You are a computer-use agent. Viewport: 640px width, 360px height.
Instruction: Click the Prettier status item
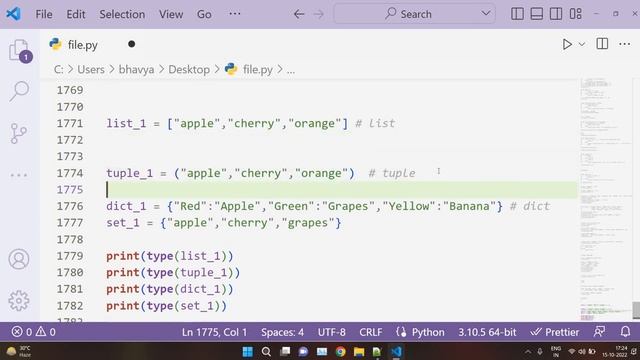pos(554,332)
